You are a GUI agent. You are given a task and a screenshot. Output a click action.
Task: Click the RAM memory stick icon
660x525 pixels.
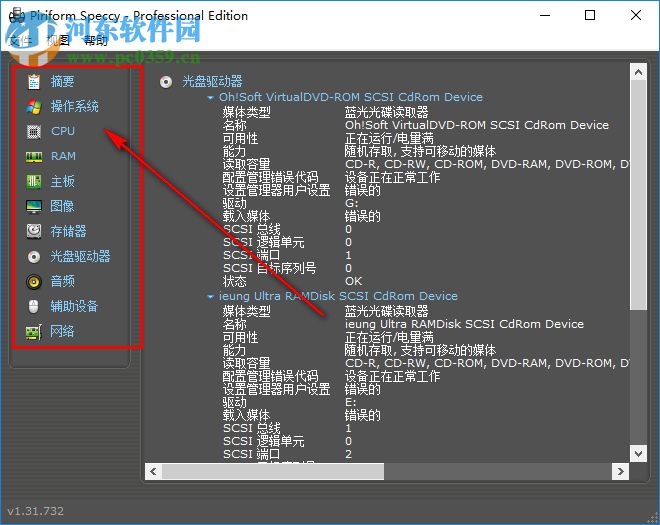34,157
